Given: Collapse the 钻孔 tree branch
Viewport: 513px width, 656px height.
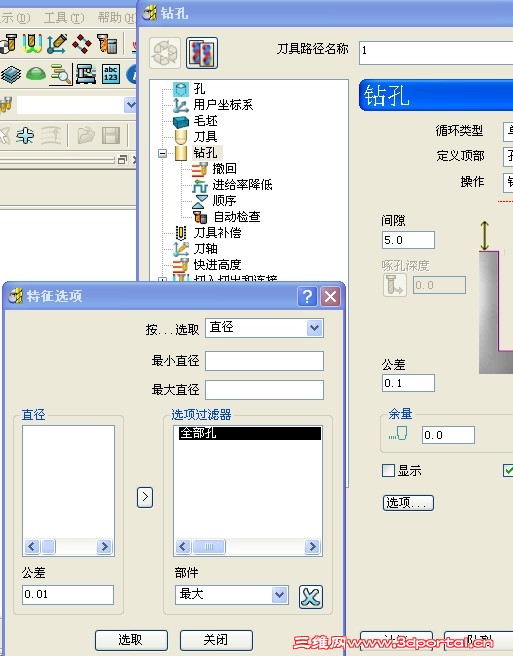Looking at the screenshot, I should (x=162, y=153).
